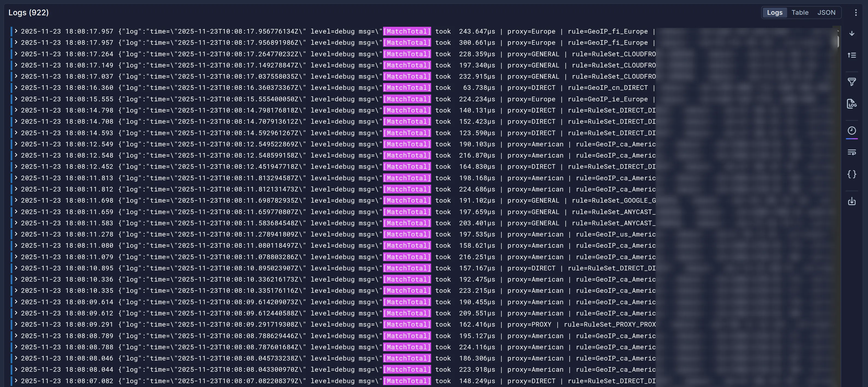
Task: Expand the 18:08:17.264 log row
Action: pos(16,54)
